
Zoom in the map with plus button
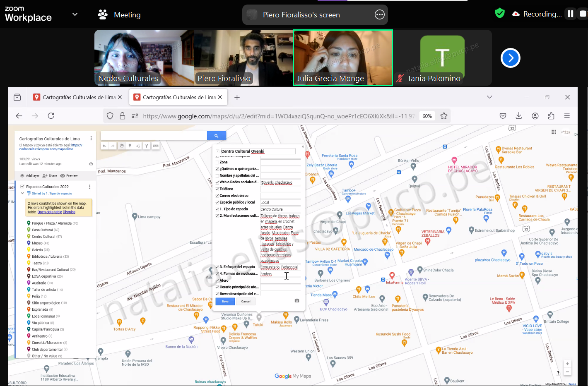[x=567, y=364]
